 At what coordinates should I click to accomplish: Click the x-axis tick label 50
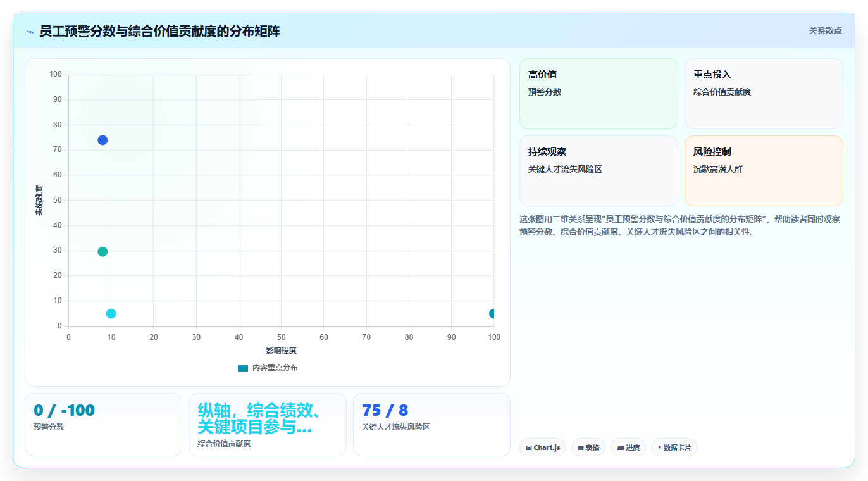click(x=281, y=337)
